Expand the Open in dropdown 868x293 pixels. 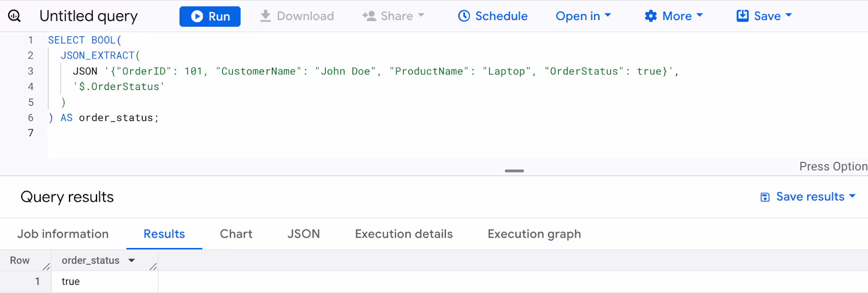[583, 16]
